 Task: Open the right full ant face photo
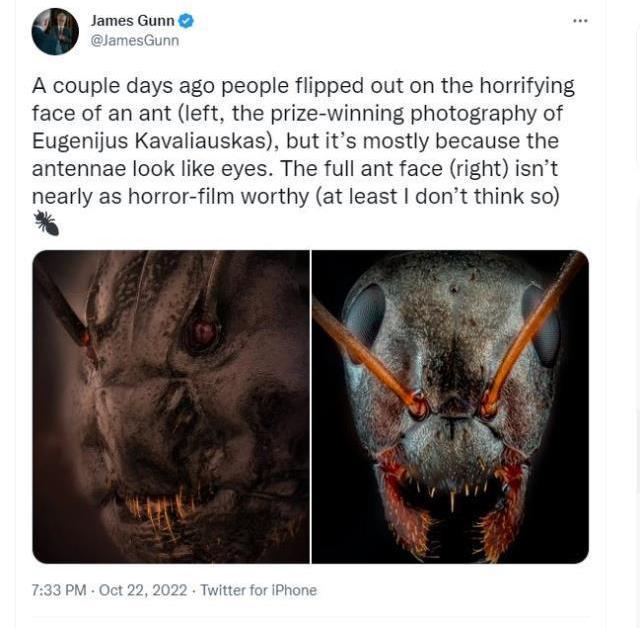450,406
